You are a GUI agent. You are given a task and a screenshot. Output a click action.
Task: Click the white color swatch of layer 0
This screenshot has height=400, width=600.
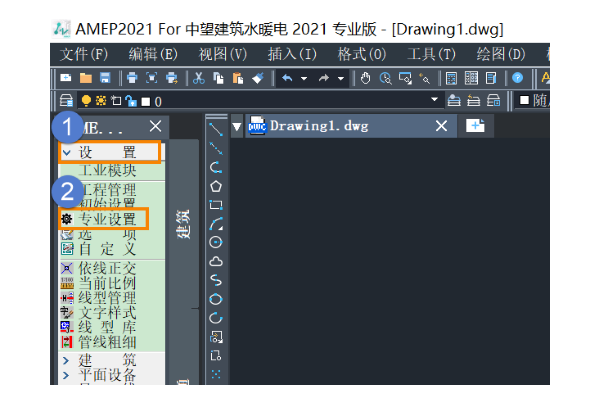(x=145, y=101)
